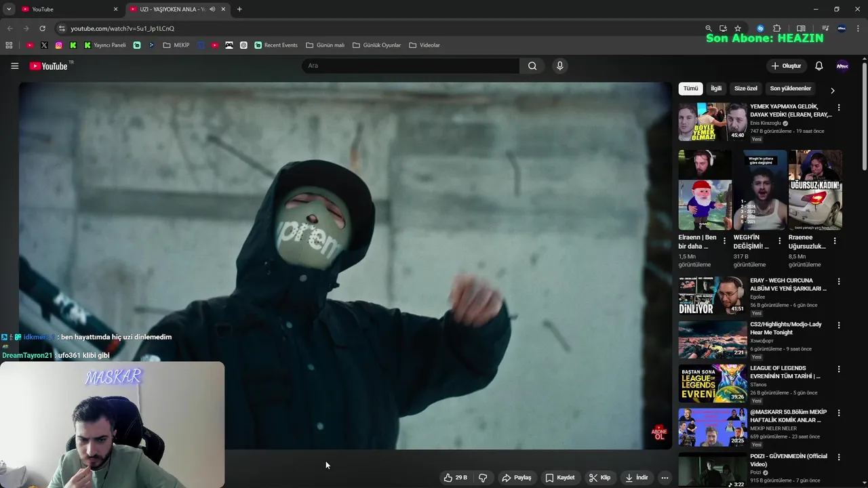The width and height of the screenshot is (868, 488).
Task: Bookmark this page with star icon
Action: click(738, 28)
